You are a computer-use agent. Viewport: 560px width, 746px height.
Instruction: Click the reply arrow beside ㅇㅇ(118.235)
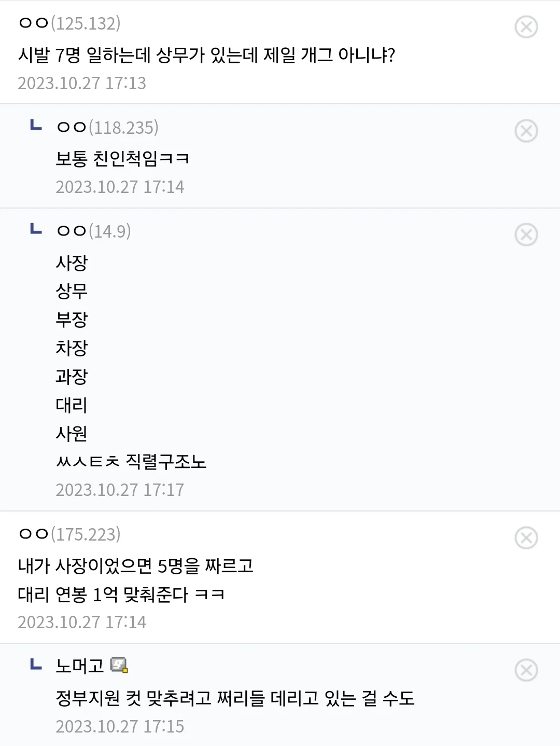click(36, 126)
